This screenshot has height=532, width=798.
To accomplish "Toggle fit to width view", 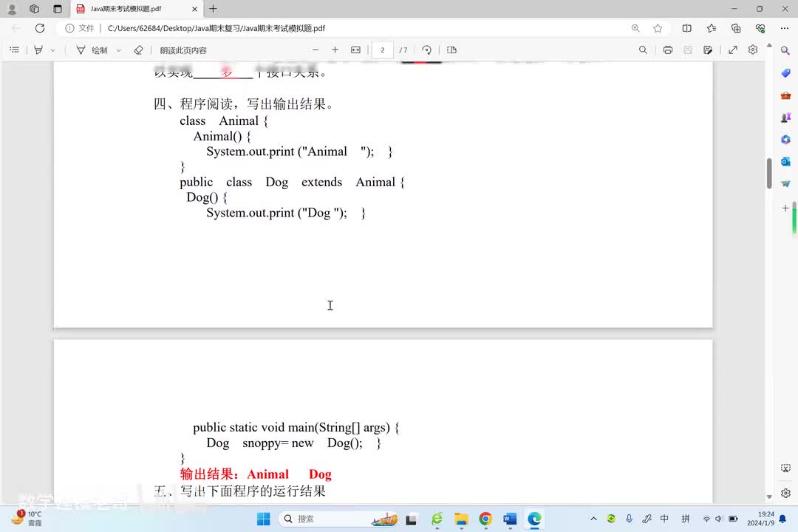I will [355, 50].
